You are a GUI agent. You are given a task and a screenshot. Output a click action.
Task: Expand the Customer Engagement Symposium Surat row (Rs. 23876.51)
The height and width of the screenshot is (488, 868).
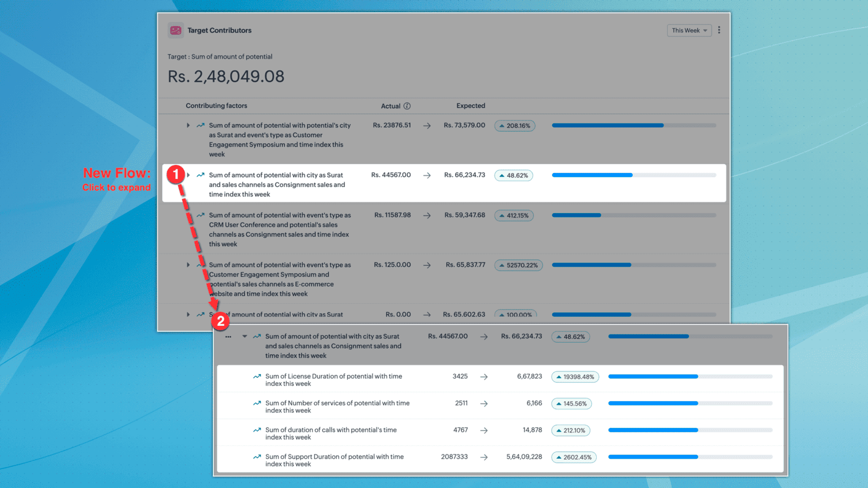click(188, 125)
